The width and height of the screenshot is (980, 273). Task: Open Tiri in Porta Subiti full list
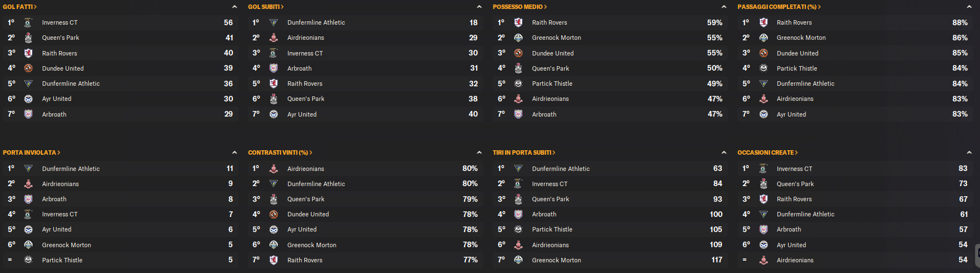click(x=524, y=152)
